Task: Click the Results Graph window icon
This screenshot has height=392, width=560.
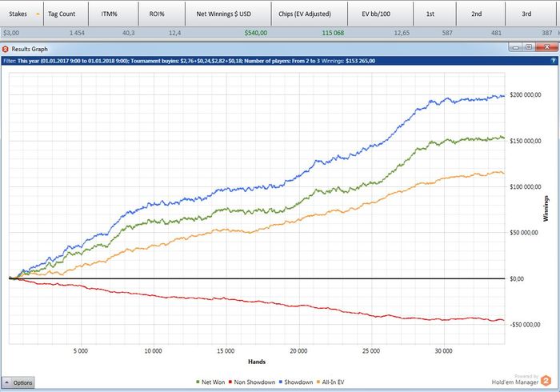Action: [6, 49]
